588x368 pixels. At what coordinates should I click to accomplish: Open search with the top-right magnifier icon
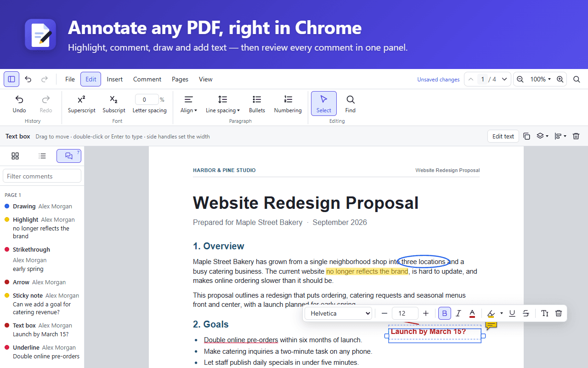coord(577,79)
